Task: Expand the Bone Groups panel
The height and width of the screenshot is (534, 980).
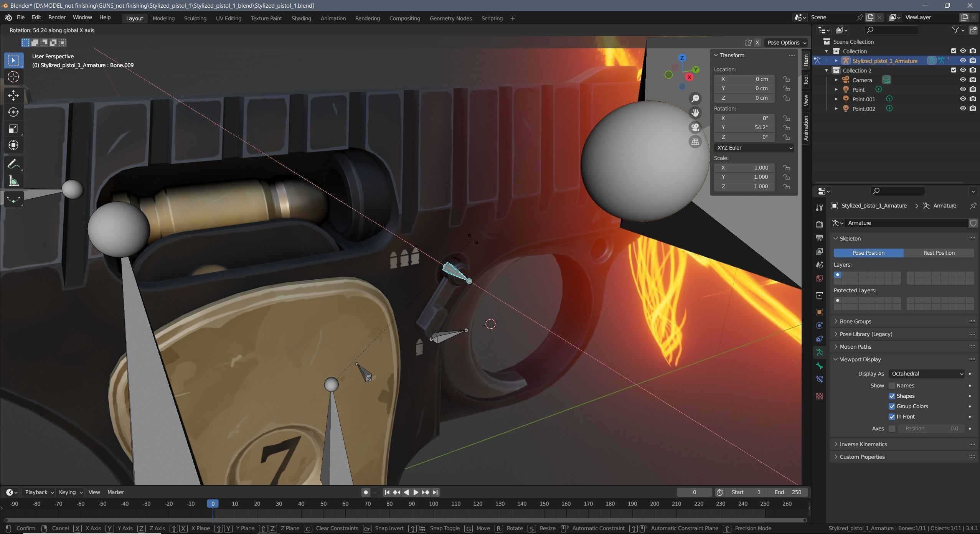Action: [x=855, y=321]
